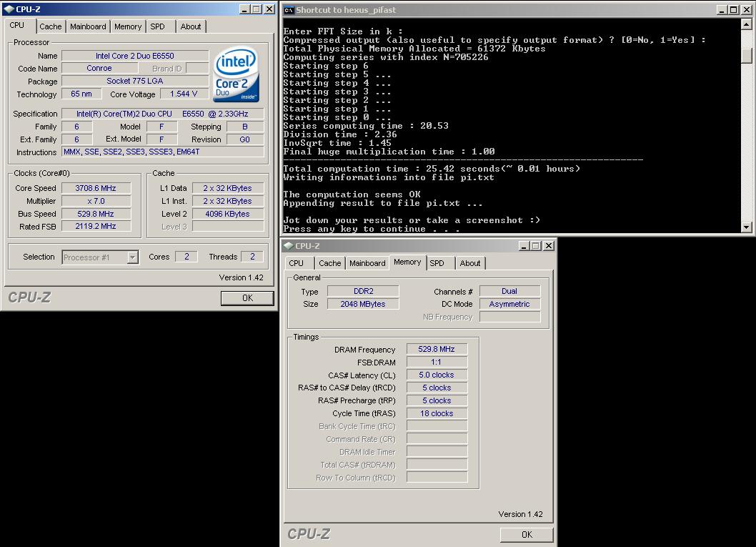Open the SPD tab in the top CPU-Z window

point(158,26)
